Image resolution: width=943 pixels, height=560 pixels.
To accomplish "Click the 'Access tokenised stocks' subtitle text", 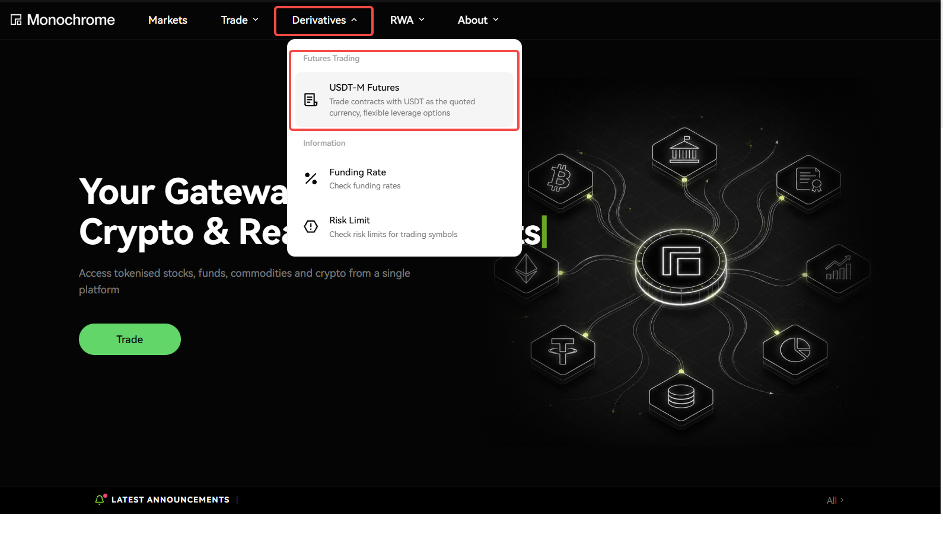I will click(x=244, y=281).
